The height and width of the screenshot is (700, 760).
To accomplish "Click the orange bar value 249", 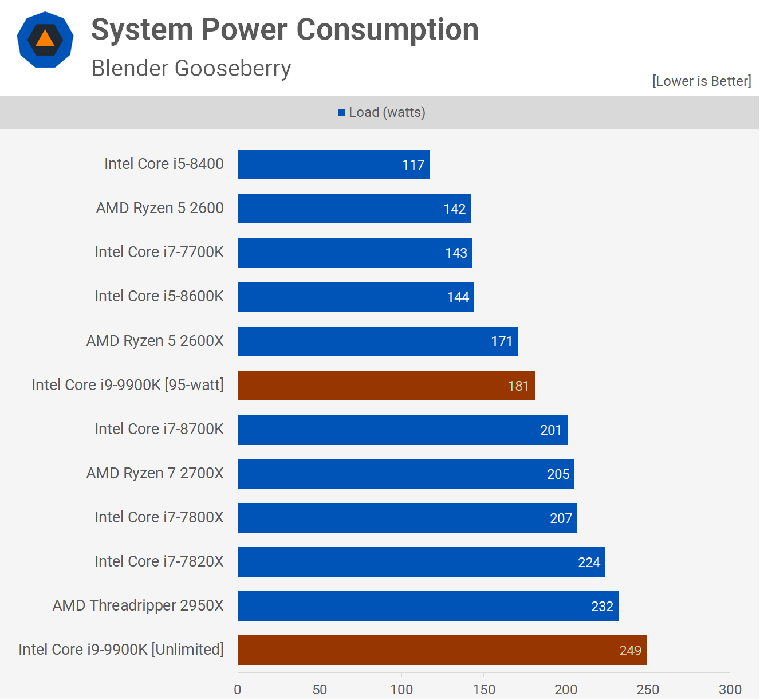I will pos(631,651).
